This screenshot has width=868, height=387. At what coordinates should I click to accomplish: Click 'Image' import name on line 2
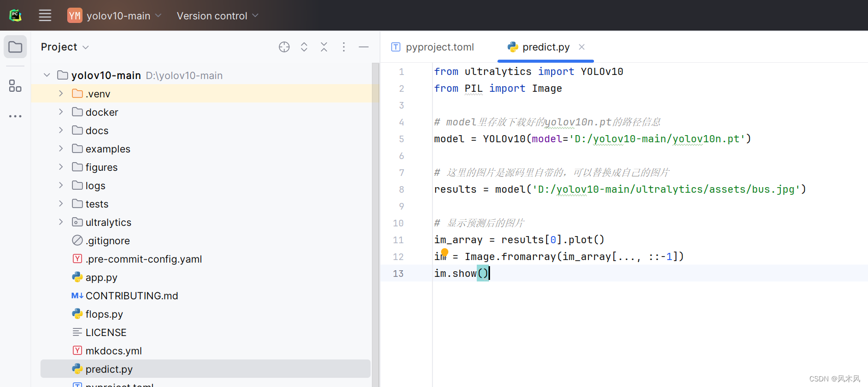[x=547, y=88]
